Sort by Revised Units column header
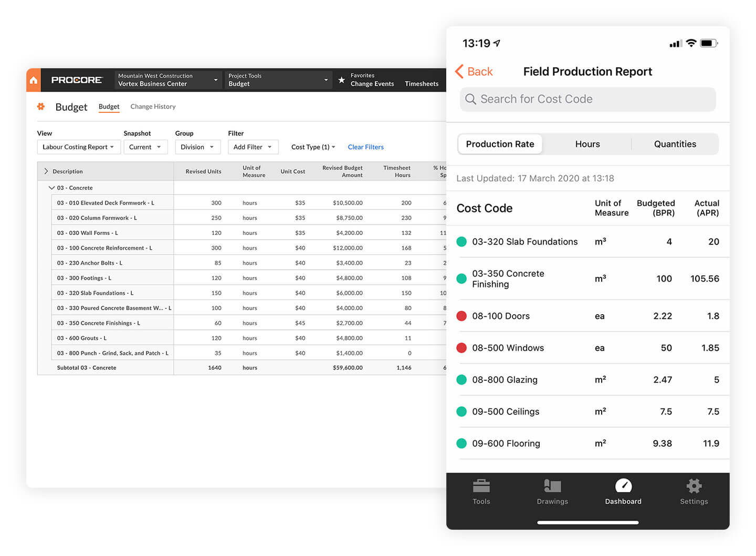756x556 pixels. [x=203, y=172]
